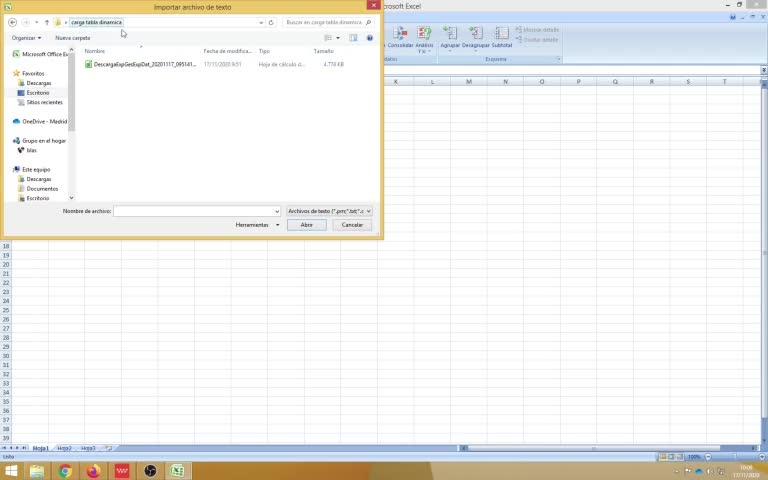768x480 pixels.
Task: Change view layout icon in dialog
Action: (x=328, y=38)
